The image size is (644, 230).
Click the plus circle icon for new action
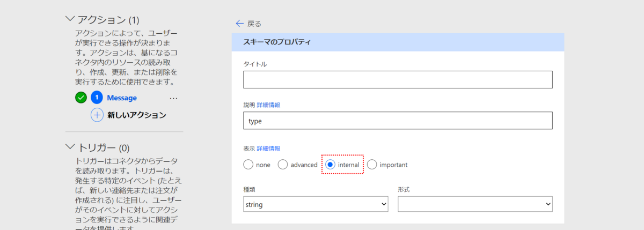pyautogui.click(x=97, y=115)
